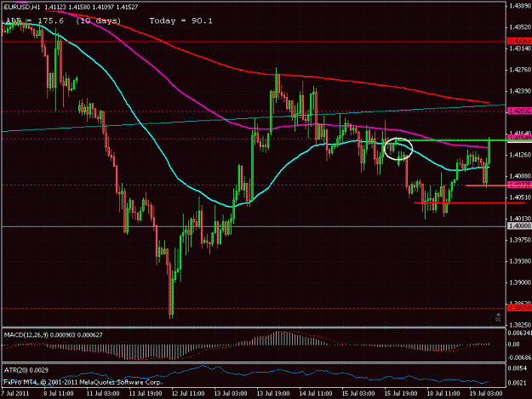Click the 1.42760 price axis value
The image size is (532, 399).
(520, 70)
